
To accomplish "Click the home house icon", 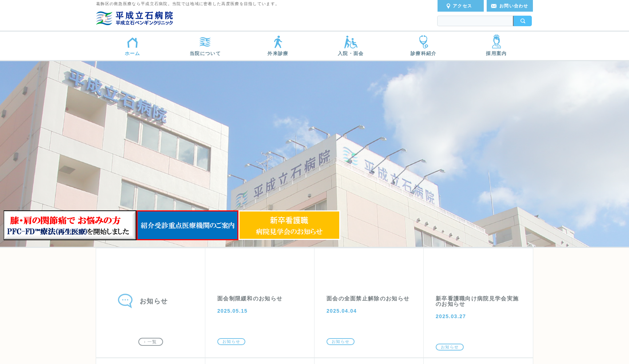I will tap(132, 43).
